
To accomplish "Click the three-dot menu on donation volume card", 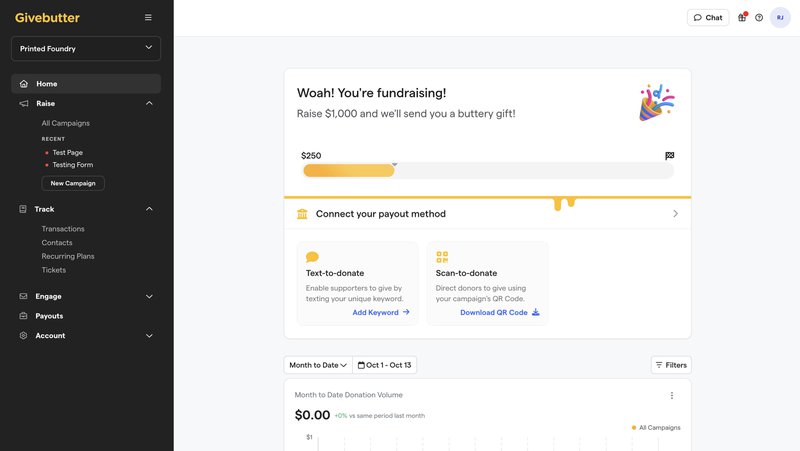I will [672, 395].
